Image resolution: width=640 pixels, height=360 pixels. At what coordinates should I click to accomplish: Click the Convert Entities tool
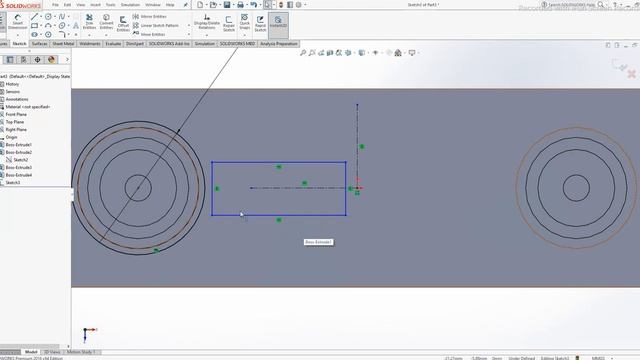pos(106,21)
